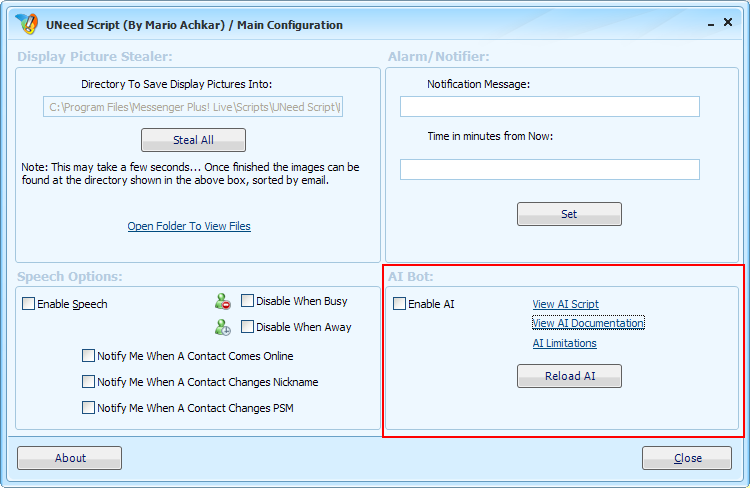Click the Steal All button

click(x=193, y=140)
